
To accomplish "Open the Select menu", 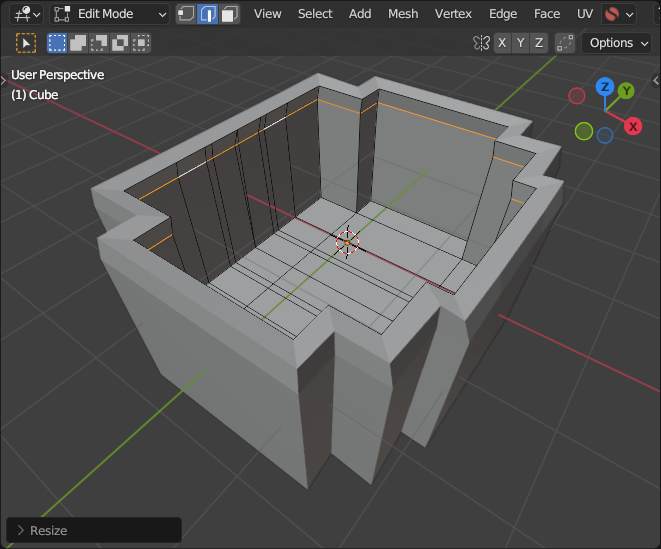I will pyautogui.click(x=315, y=14).
